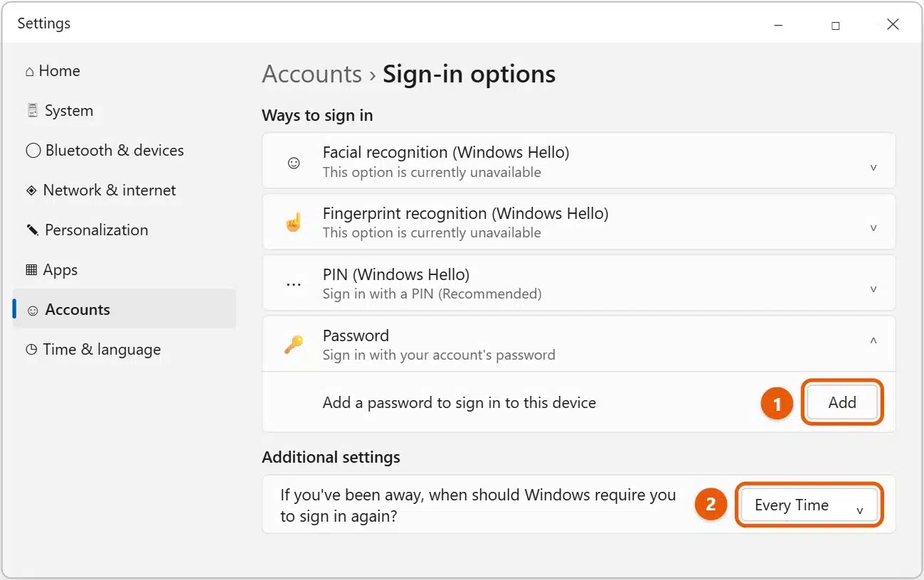Click 'Sign in with your account's password' text

(x=439, y=355)
